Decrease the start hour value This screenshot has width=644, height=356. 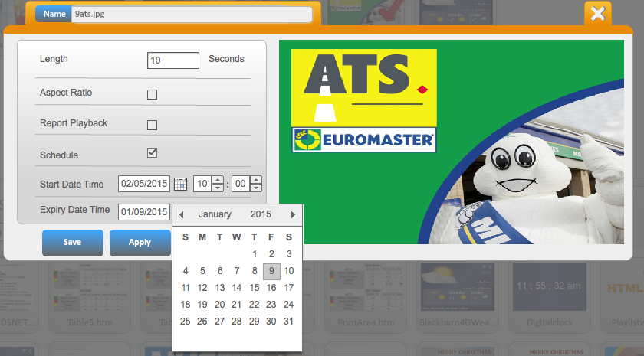[x=218, y=188]
